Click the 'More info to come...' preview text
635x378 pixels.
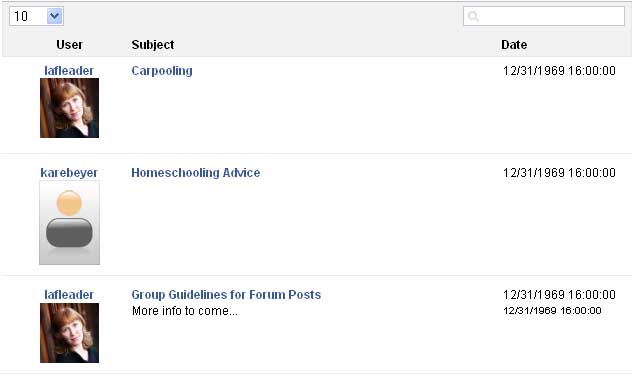(185, 311)
